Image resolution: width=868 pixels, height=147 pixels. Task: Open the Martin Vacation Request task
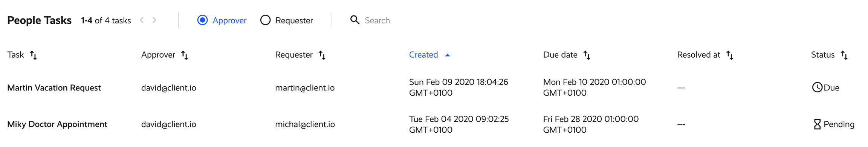point(54,88)
